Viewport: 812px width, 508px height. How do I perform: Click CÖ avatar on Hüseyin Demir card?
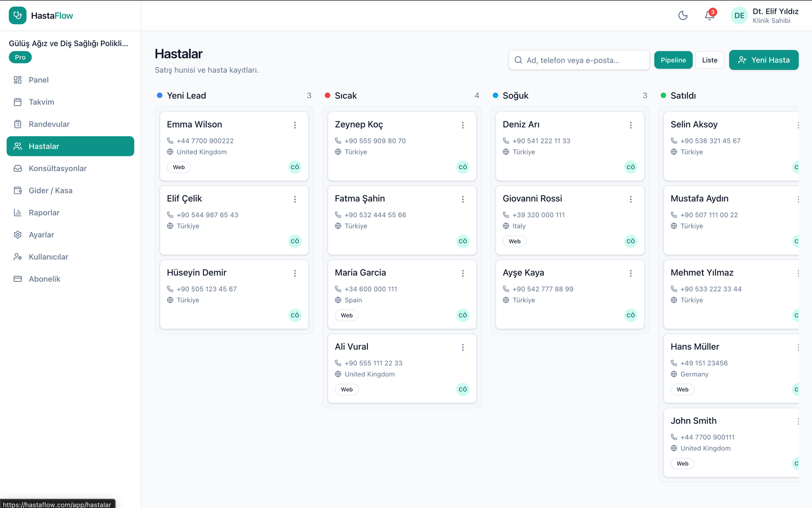tap(295, 315)
